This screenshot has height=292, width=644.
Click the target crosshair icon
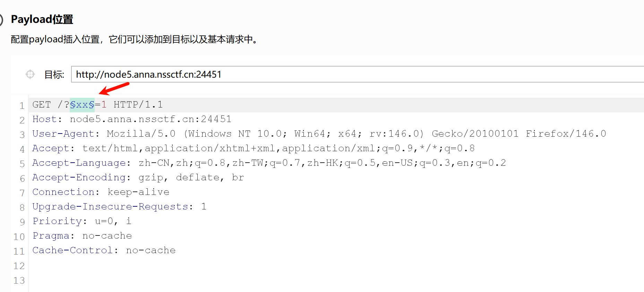[x=30, y=74]
